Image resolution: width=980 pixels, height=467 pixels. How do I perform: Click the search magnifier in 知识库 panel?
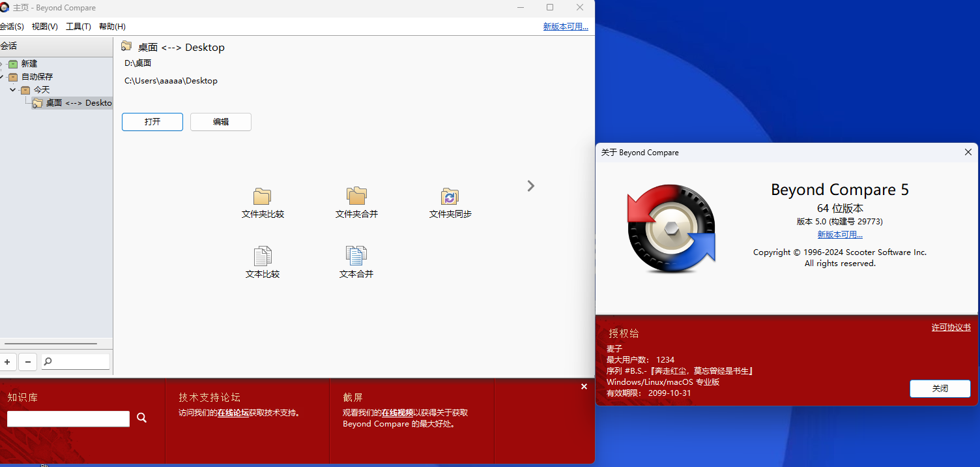point(142,418)
